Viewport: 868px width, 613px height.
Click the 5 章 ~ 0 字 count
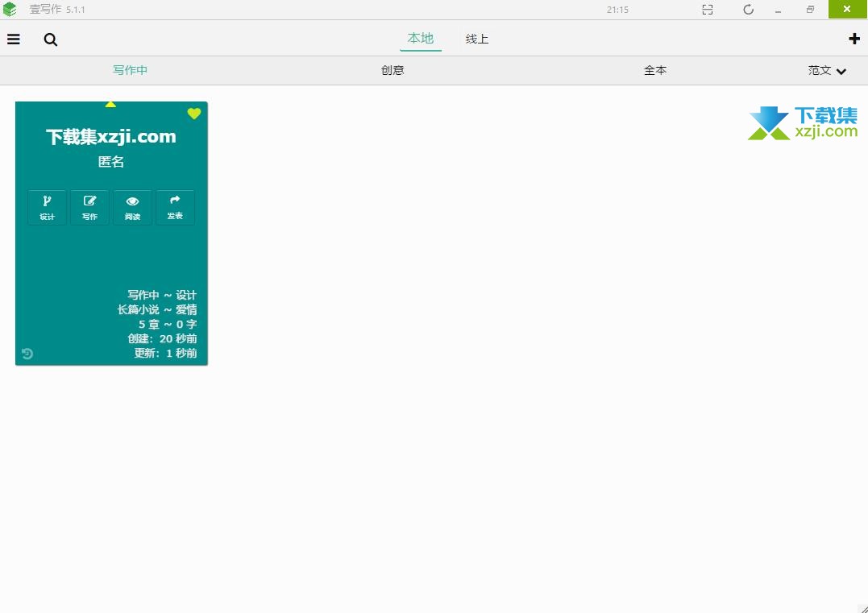click(167, 324)
